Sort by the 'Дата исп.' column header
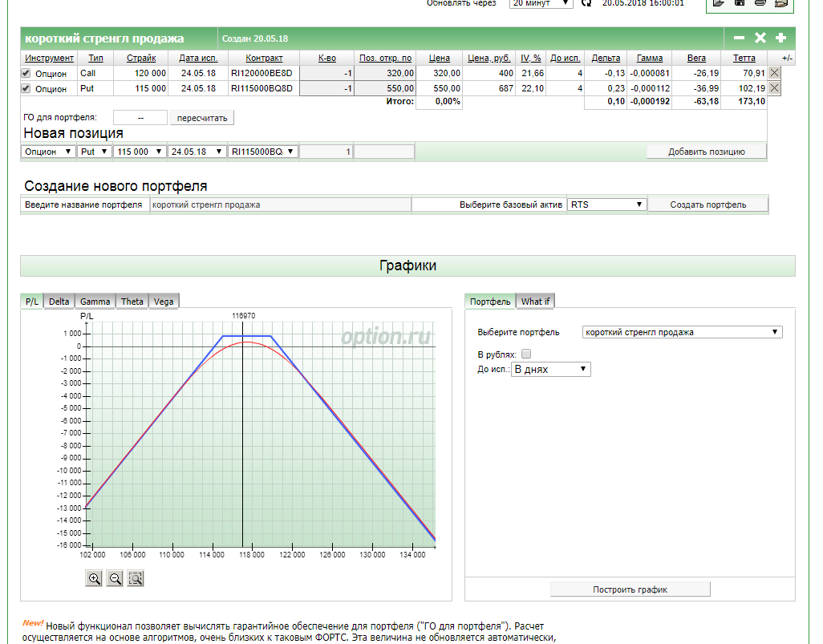The image size is (823, 644). [198, 58]
